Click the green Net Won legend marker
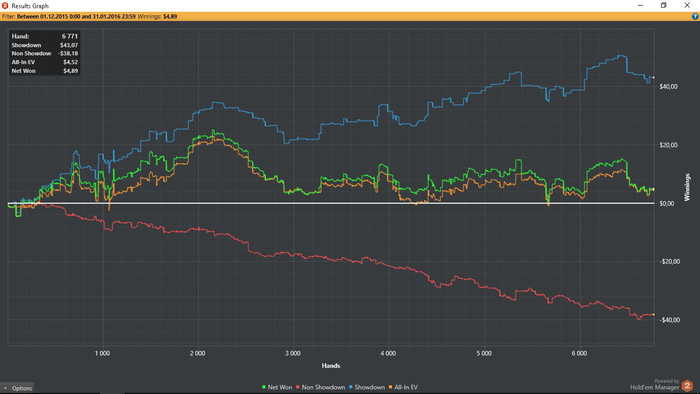Screen dimensions: 700x394 pyautogui.click(x=264, y=387)
